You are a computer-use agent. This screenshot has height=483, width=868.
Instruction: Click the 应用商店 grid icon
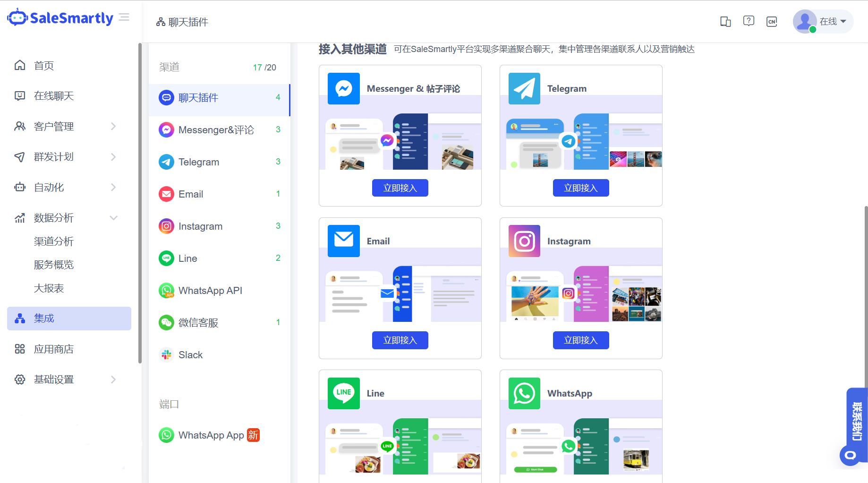(x=20, y=349)
